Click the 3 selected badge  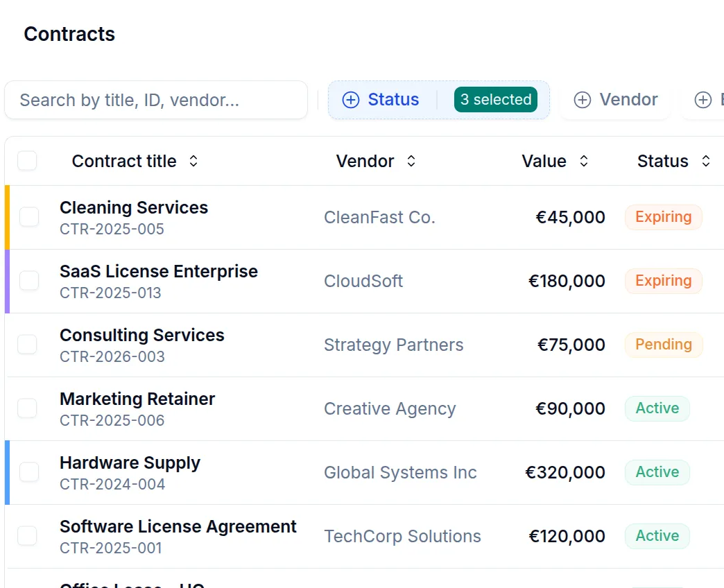(x=495, y=100)
